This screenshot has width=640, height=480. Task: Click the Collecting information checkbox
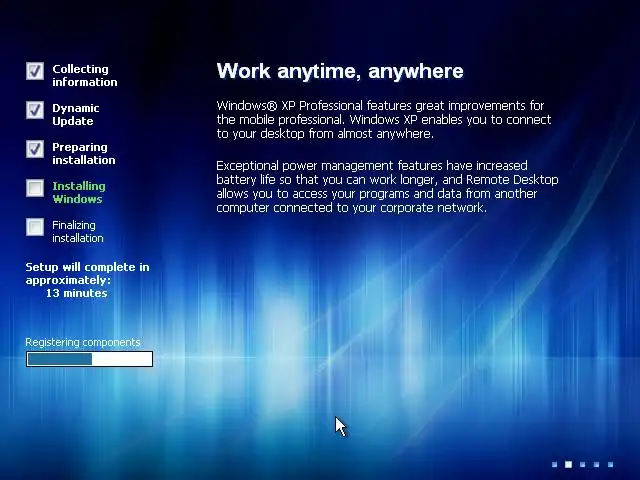tap(35, 71)
